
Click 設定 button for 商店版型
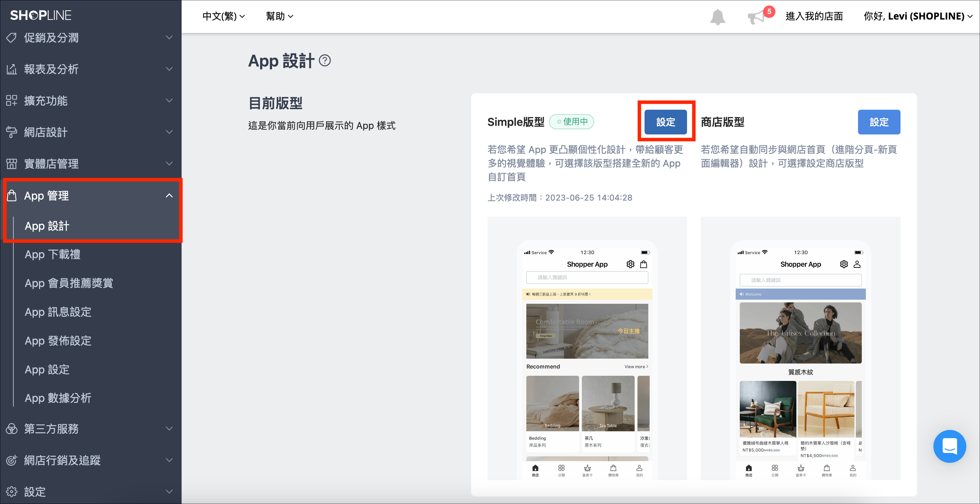(x=879, y=122)
